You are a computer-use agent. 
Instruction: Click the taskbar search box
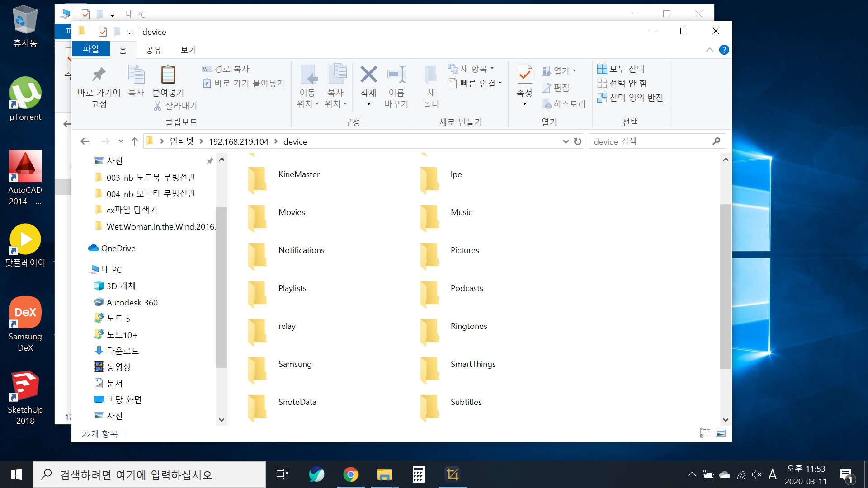[149, 474]
